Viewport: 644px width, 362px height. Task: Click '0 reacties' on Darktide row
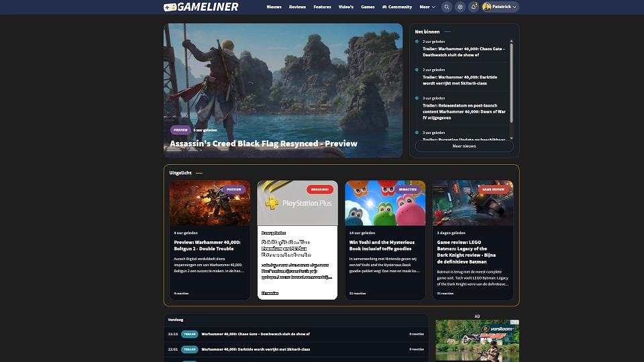(417, 349)
